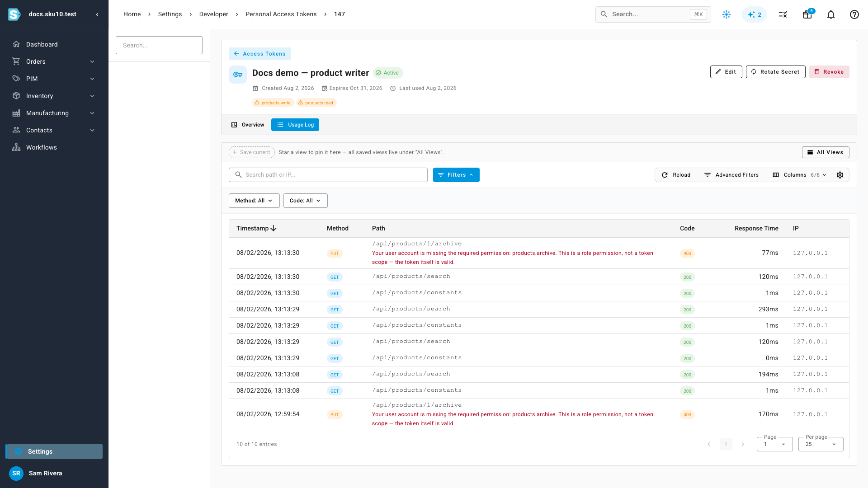Collapse the sidebar with the chevron arrow

pyautogui.click(x=97, y=14)
